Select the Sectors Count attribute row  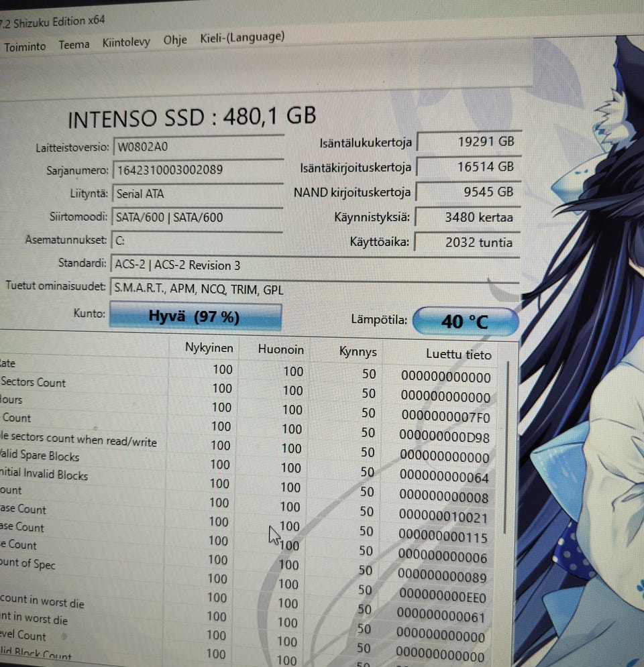(248, 389)
